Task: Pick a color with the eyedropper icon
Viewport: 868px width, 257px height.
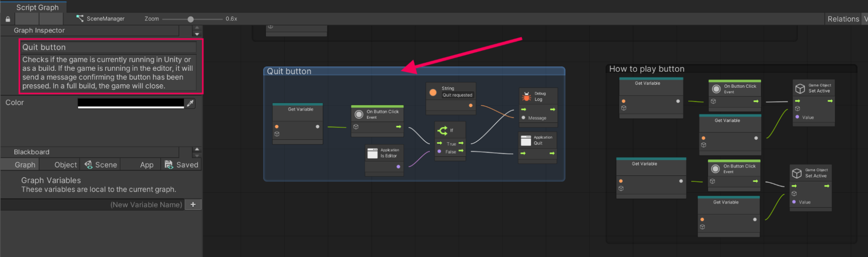Action: [x=190, y=103]
